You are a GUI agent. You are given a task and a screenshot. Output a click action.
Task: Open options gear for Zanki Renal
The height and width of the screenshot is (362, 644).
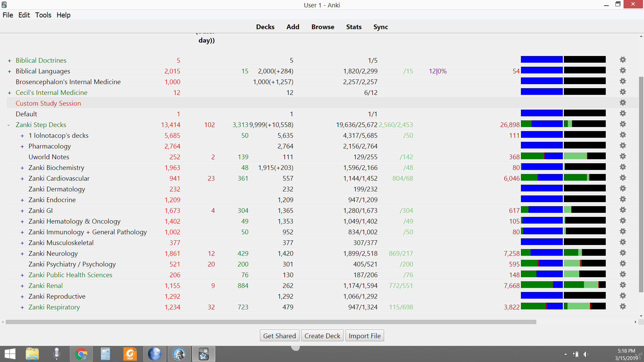click(623, 285)
